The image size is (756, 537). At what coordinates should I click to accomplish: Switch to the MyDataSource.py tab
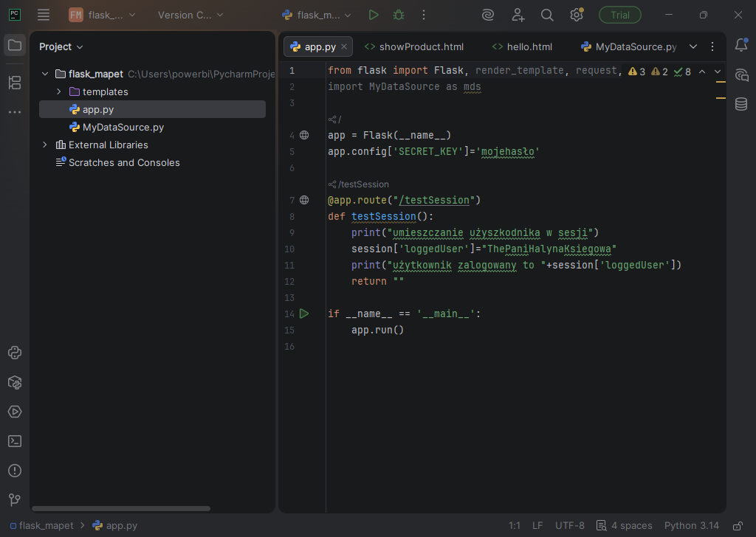[629, 46]
